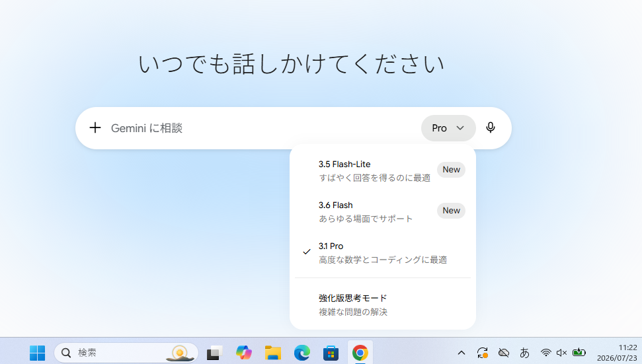Click the New badge beside 3.5 Flash-Lite
The width and height of the screenshot is (642, 364).
click(451, 170)
